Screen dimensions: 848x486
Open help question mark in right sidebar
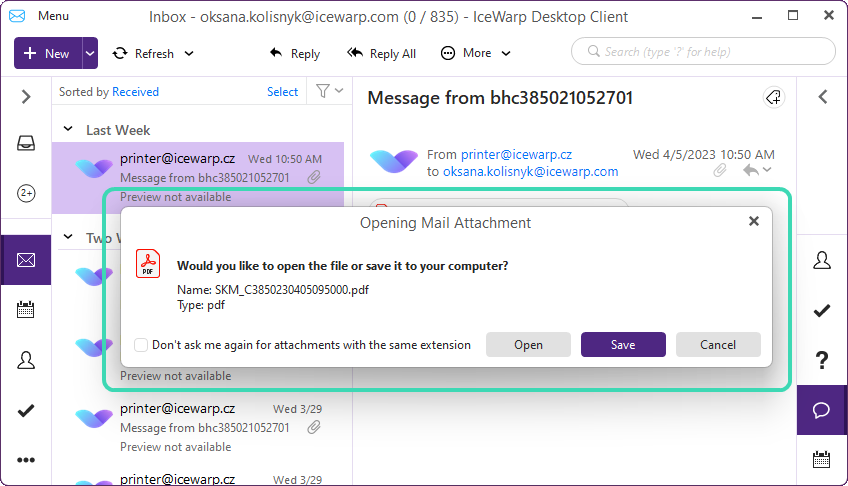pyautogui.click(x=822, y=360)
